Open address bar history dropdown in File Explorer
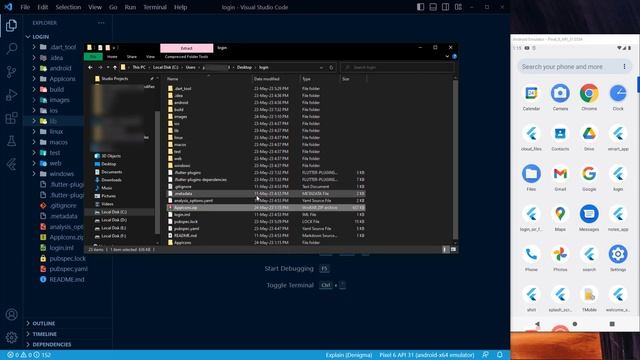 tap(322, 67)
